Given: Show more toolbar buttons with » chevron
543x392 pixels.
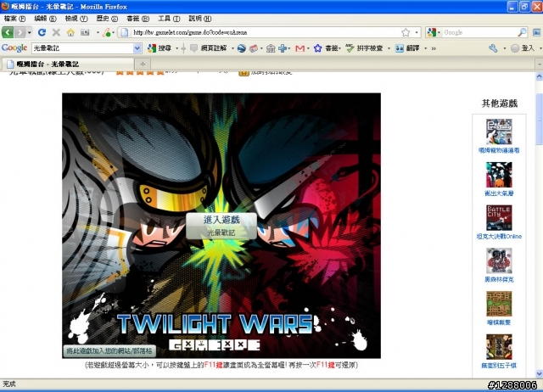Looking at the screenshot, I should [x=434, y=48].
